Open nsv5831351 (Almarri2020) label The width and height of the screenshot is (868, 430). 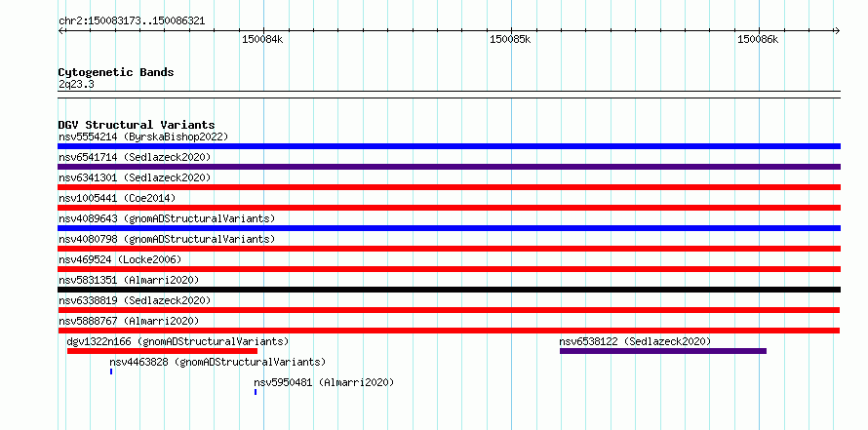click(x=129, y=280)
